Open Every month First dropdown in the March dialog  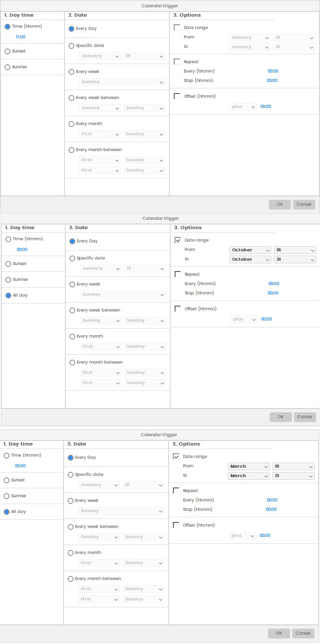coord(99,563)
